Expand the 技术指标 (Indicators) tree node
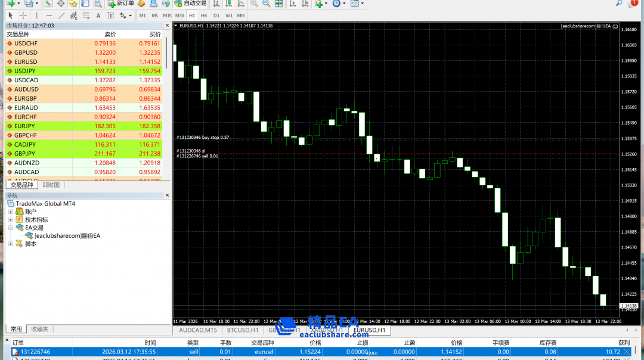The height and width of the screenshot is (360, 644). coord(11,220)
